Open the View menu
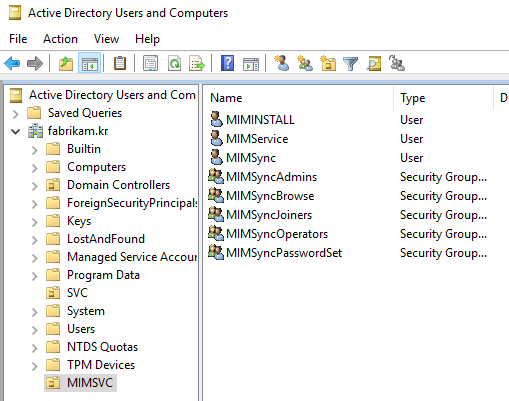509x401 pixels. (x=106, y=39)
